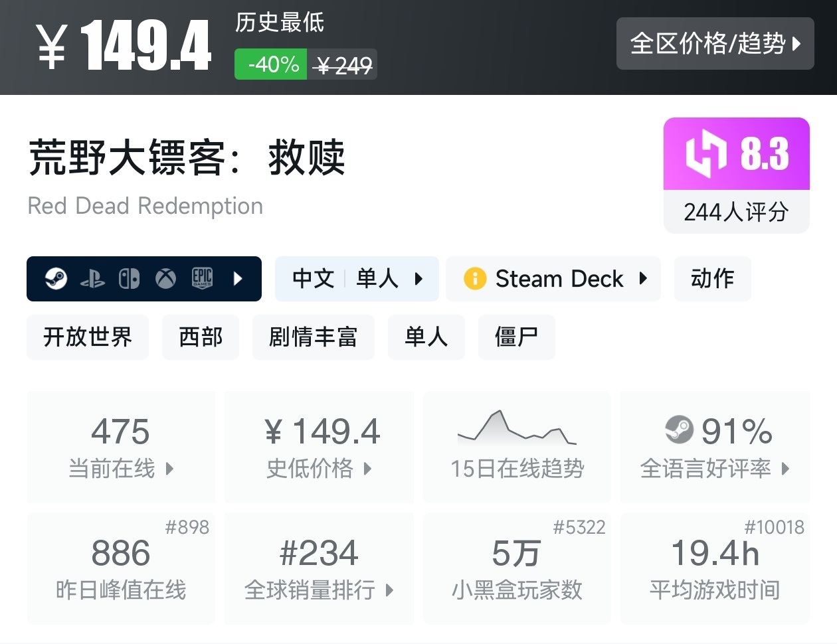
Task: Click the Xbox platform icon
Action: (165, 279)
